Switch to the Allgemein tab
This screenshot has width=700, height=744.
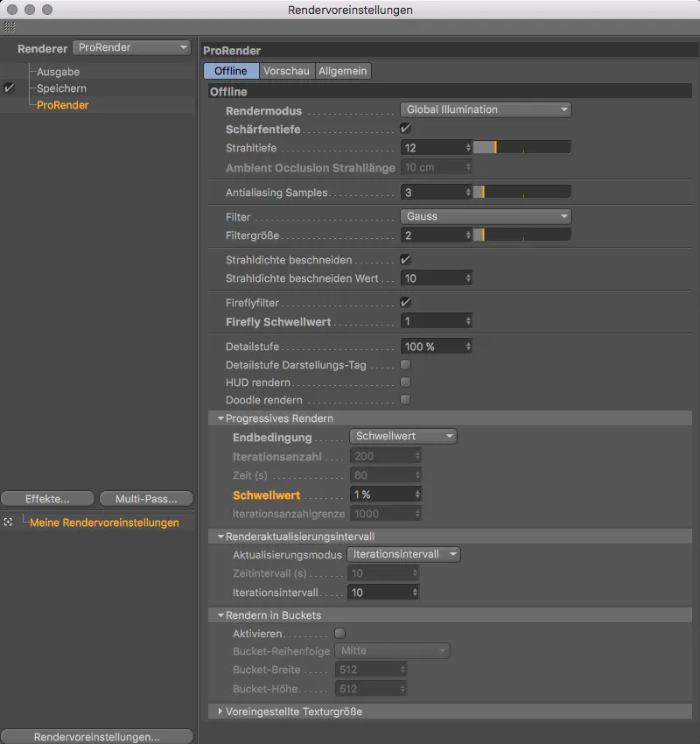pos(342,71)
